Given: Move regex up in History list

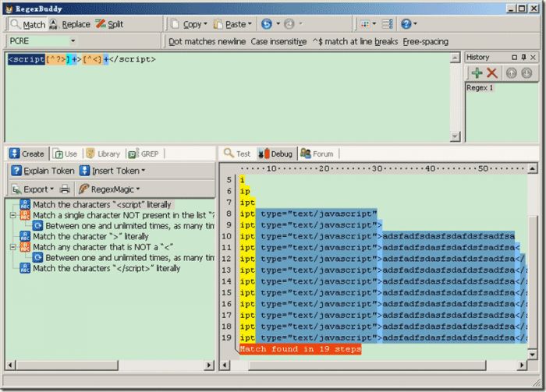Looking at the screenshot, I should point(512,72).
